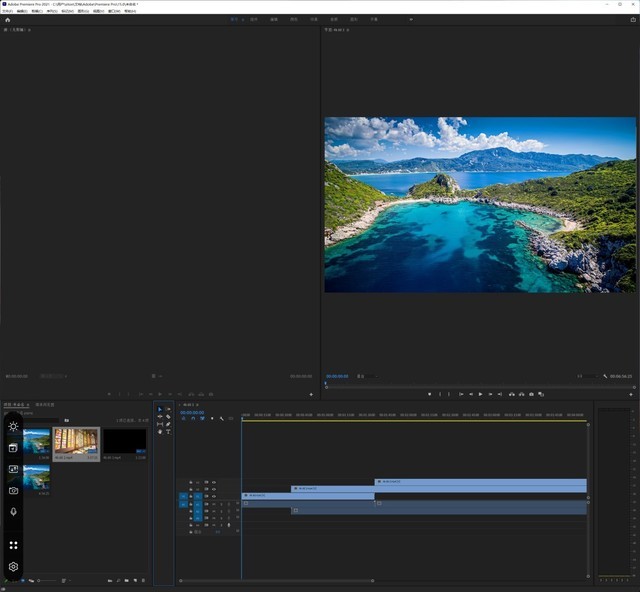This screenshot has height=592, width=640.
Task: Open the workspace overflow chevron menu
Action: [x=410, y=19]
